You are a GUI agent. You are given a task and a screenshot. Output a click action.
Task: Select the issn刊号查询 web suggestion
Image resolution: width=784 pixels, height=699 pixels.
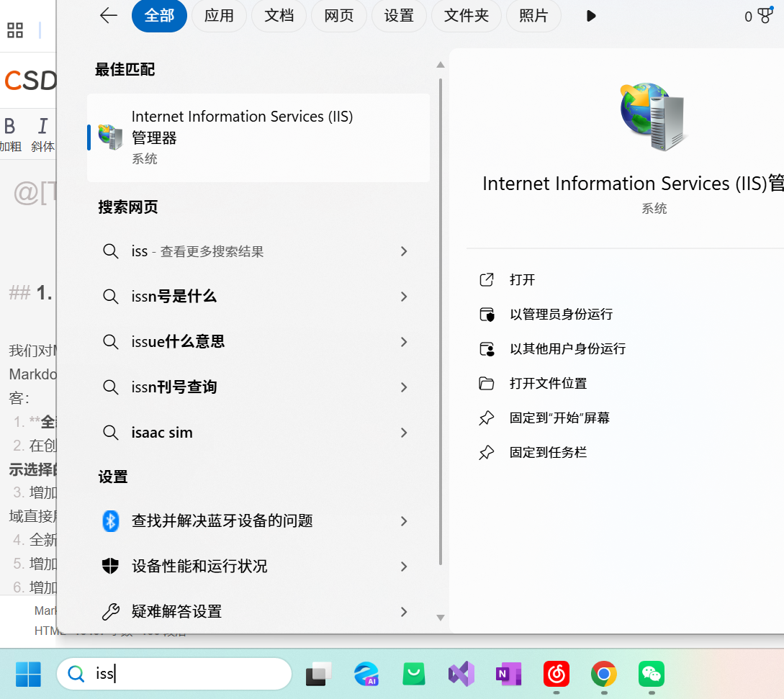click(258, 387)
